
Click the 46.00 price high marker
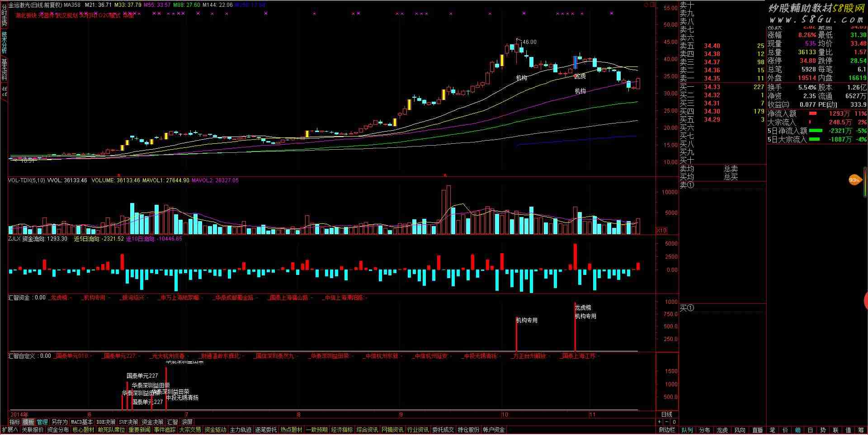click(x=529, y=42)
